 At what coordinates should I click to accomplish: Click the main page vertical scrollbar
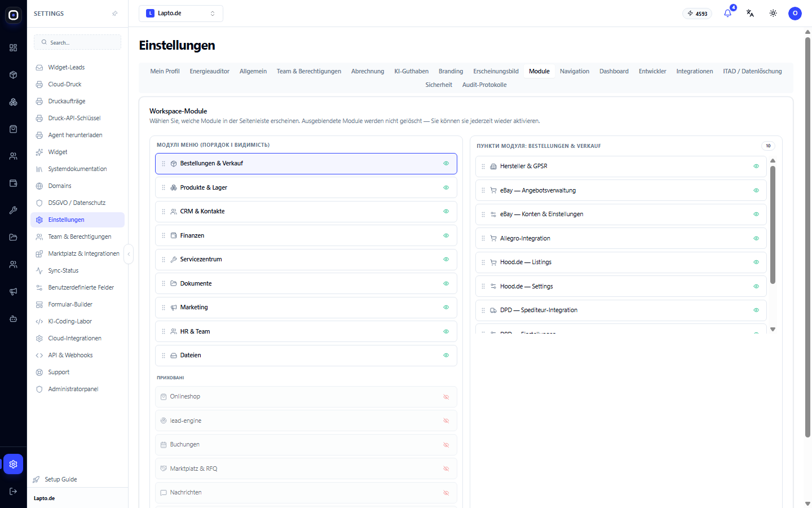click(807, 237)
